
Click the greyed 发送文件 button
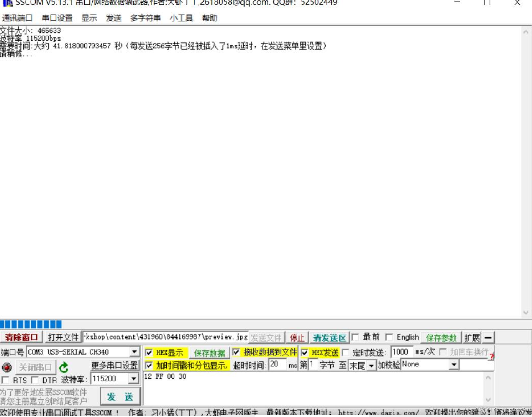point(266,338)
